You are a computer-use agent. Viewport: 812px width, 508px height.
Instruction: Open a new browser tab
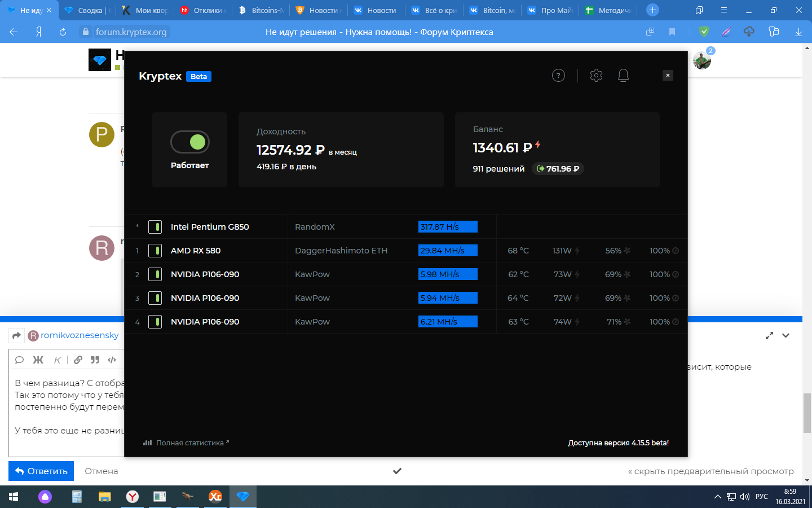point(652,10)
